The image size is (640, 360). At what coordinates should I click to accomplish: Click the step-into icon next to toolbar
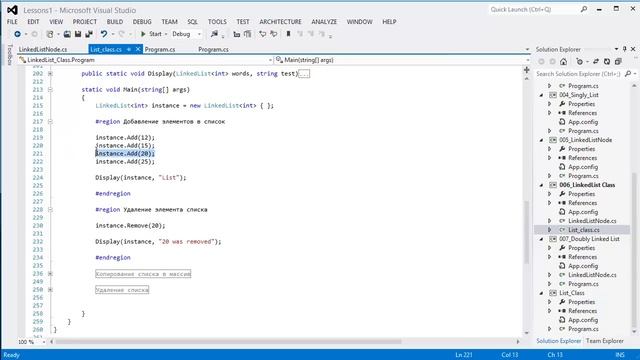pyautogui.click(x=236, y=34)
